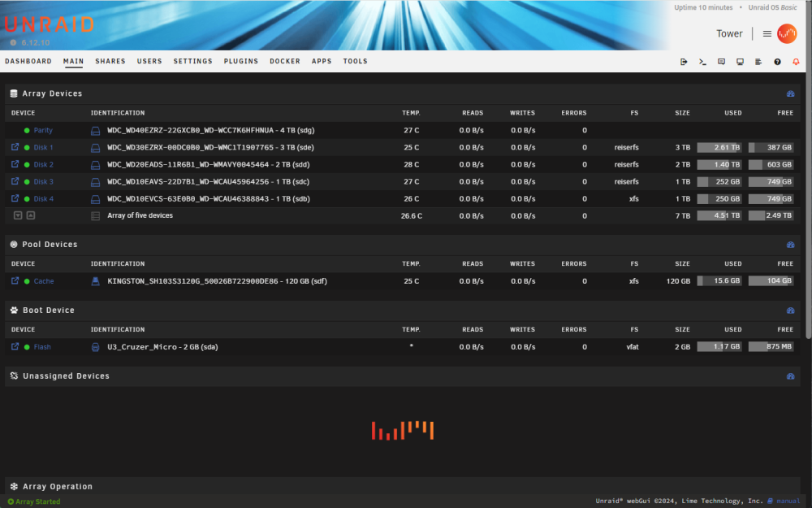Open the Plugins tab
This screenshot has width=812, height=508.
tap(241, 61)
